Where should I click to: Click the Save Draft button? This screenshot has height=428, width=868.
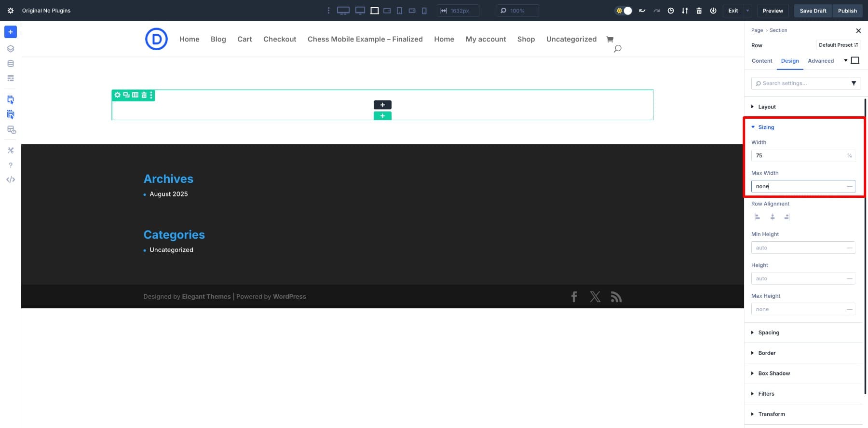click(813, 11)
